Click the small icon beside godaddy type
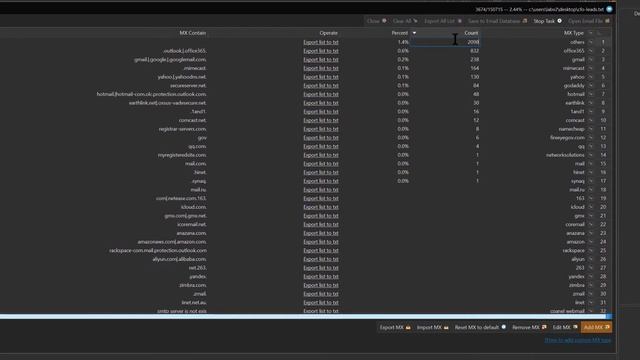 (590, 86)
